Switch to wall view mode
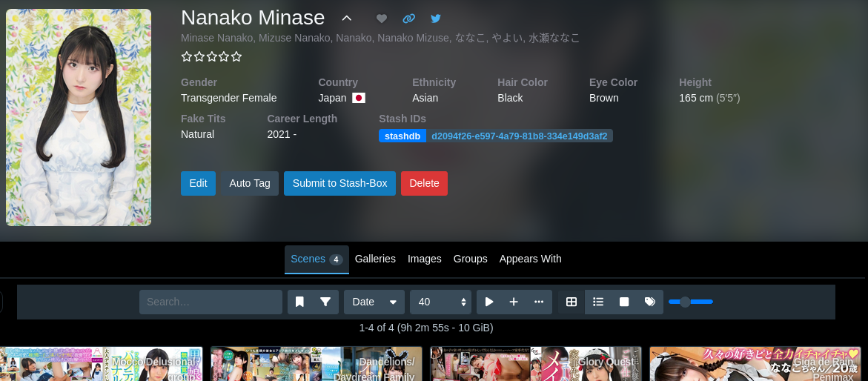 [624, 302]
